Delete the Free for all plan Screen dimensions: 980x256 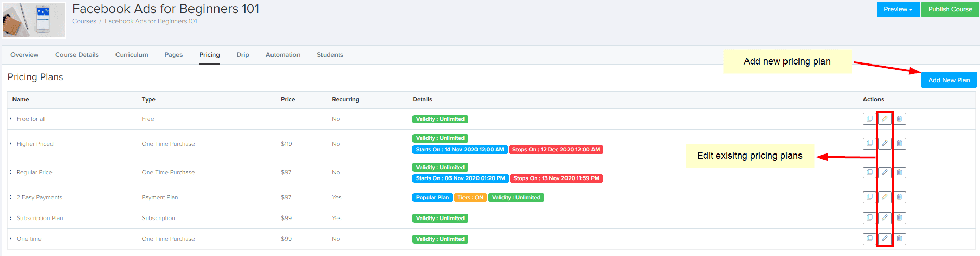coord(899,119)
